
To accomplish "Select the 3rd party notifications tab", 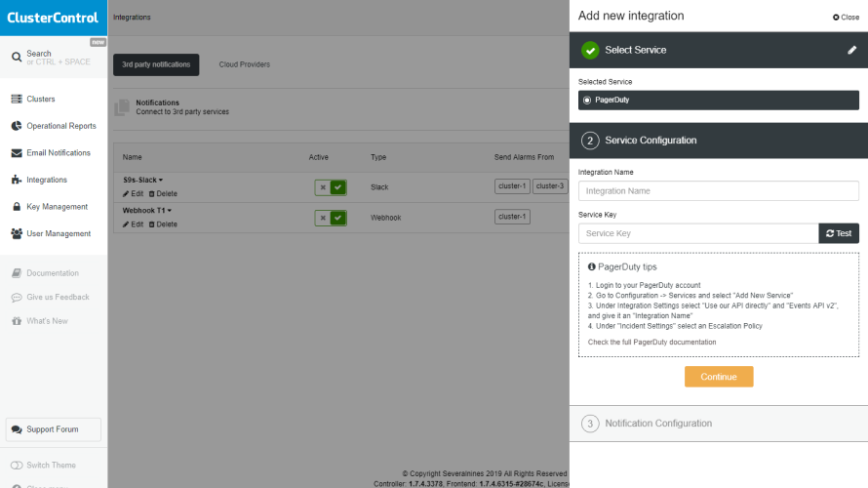I will tap(156, 65).
